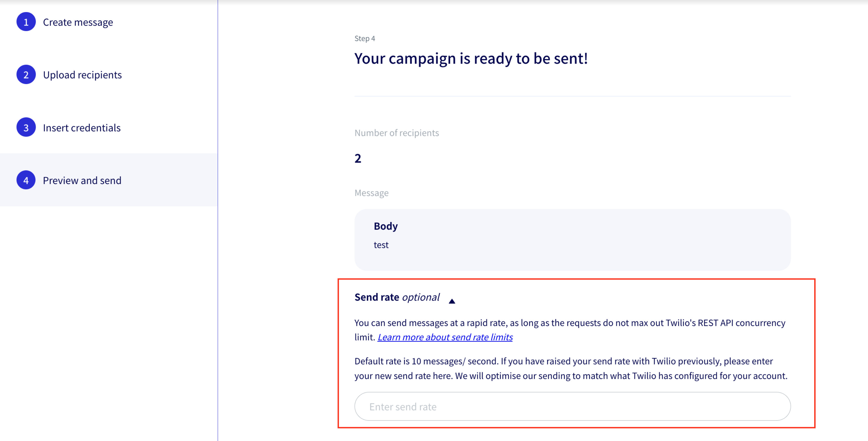The width and height of the screenshot is (868, 441).
Task: Click the step 4 number circle
Action: click(x=26, y=180)
